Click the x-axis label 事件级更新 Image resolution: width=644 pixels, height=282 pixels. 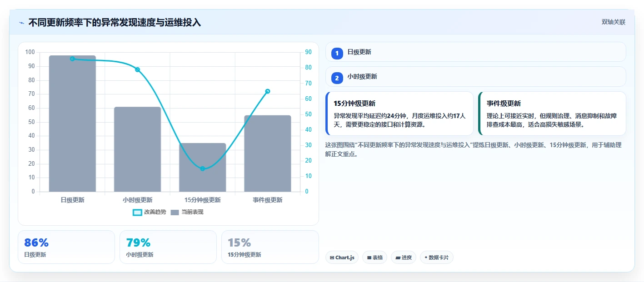coord(268,200)
